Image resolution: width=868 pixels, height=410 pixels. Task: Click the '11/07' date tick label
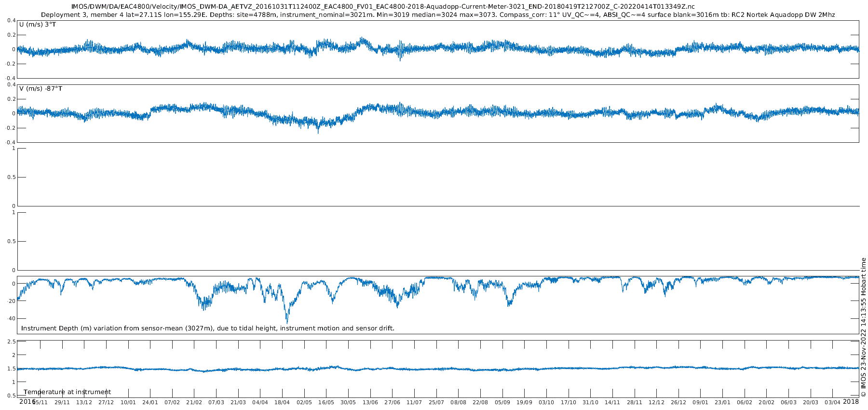tap(414, 402)
